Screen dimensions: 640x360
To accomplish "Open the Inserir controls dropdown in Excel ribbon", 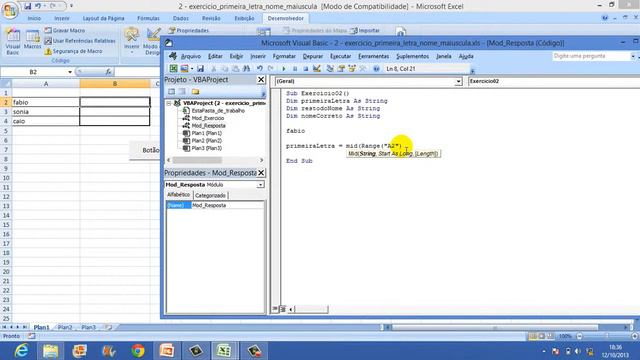I will (131, 41).
